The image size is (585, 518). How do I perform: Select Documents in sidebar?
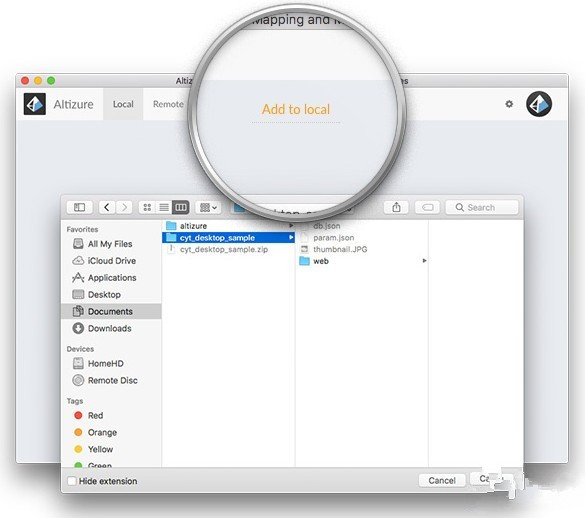click(111, 311)
